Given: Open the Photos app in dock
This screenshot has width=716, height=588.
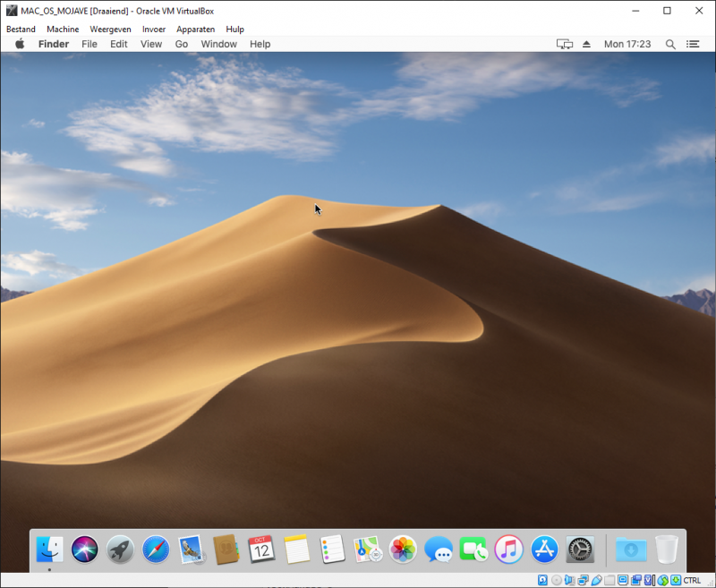Looking at the screenshot, I should tap(403, 549).
